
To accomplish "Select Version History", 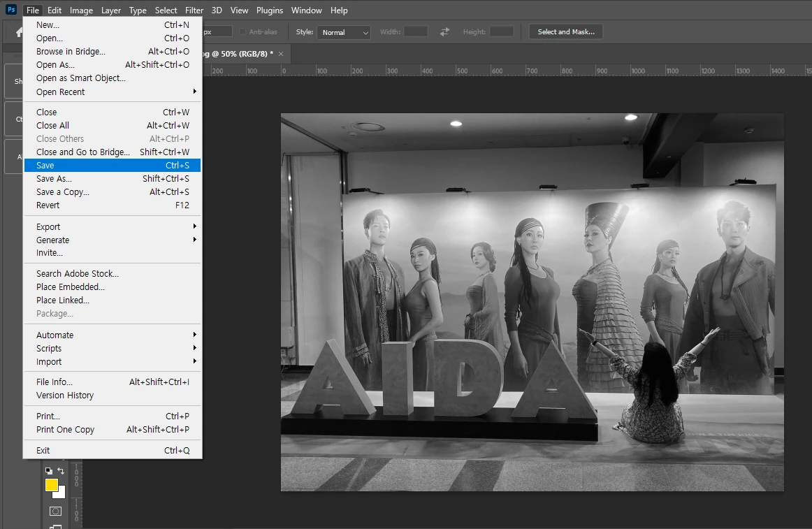I will pos(113,396).
